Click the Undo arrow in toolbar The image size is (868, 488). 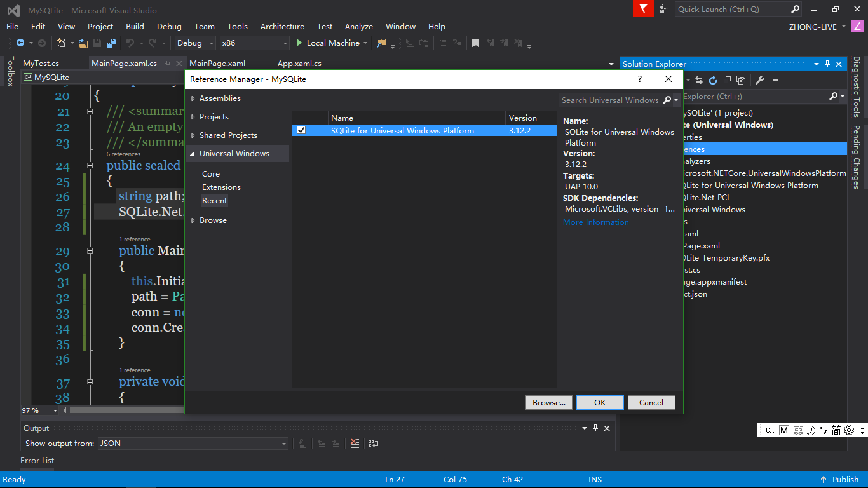pos(130,43)
